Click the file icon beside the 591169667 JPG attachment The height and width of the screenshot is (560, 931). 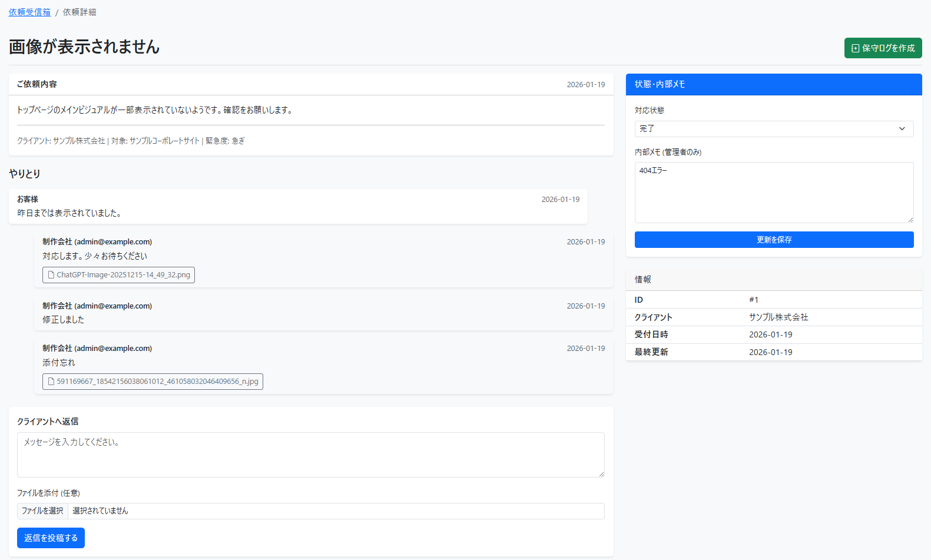click(51, 382)
